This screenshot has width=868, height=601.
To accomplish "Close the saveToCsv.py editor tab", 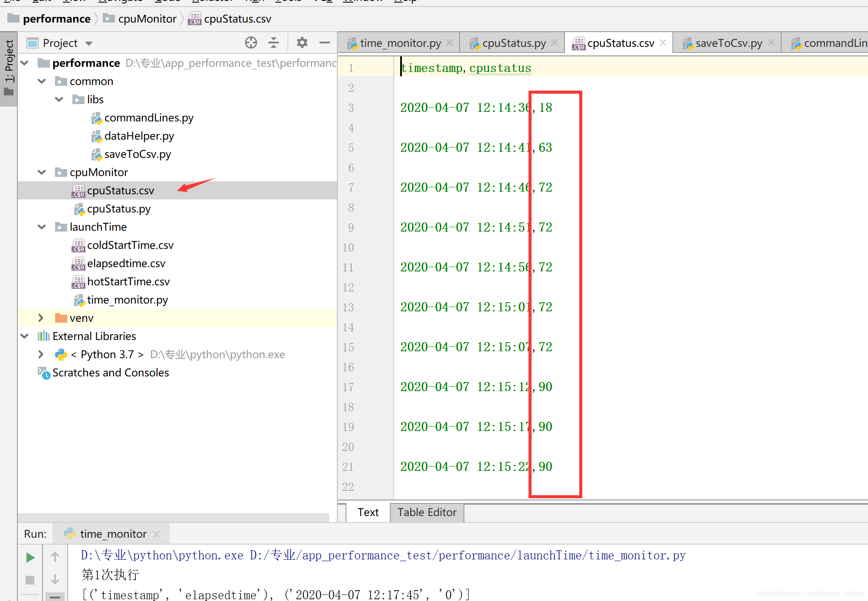I will pyautogui.click(x=771, y=43).
